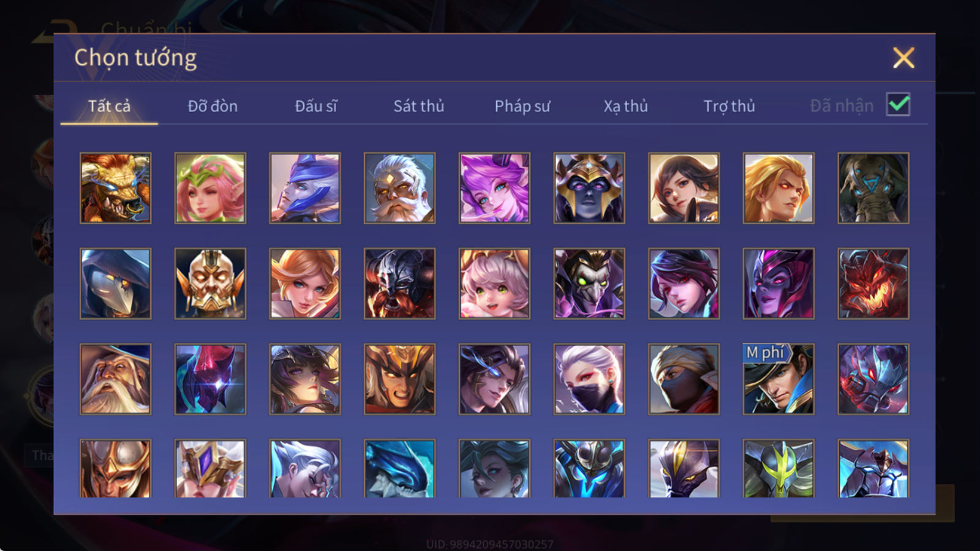The height and width of the screenshot is (551, 980).
Task: Show the Pháp sư heroes tab
Action: tap(522, 106)
